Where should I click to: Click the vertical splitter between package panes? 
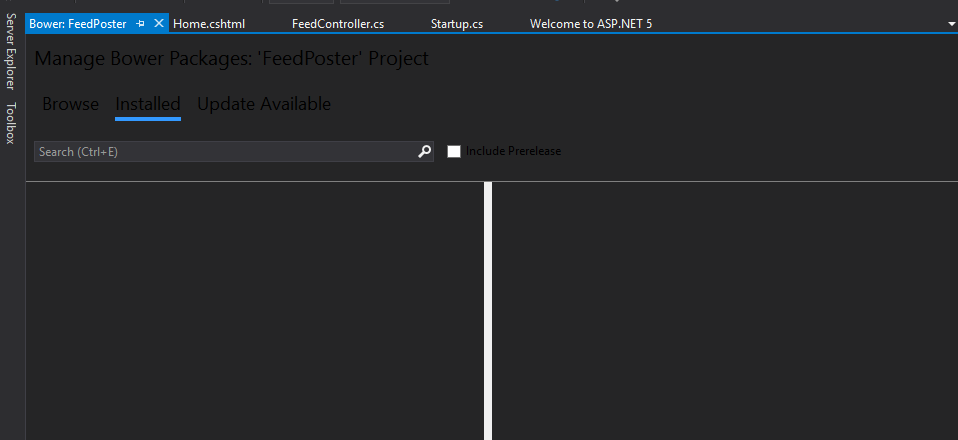[x=488, y=310]
